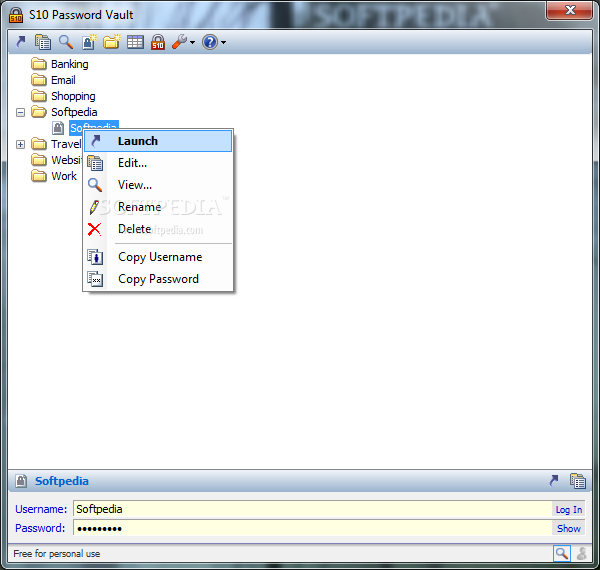Click edit icon in details panel header
The width and height of the screenshot is (600, 570).
coord(577,480)
